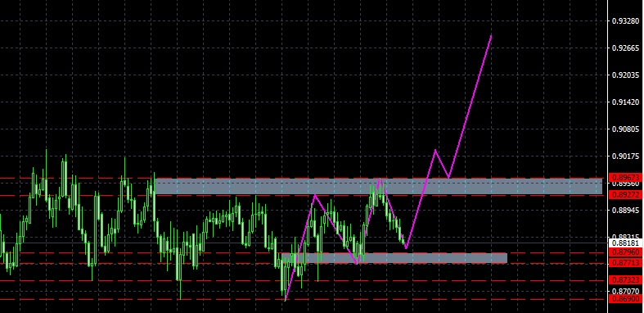Select the lower gray support zone rectangle

(394, 258)
